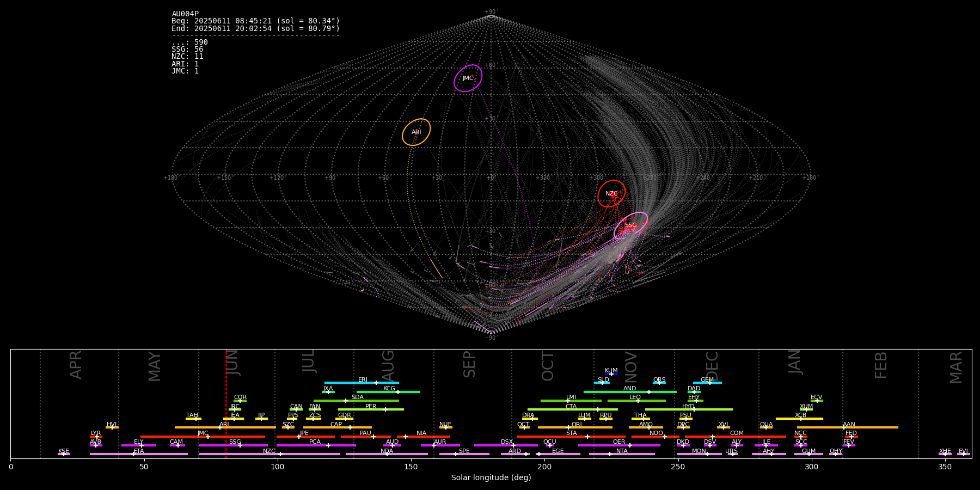Select the Beg: 20250611 08:45:21 line
Screen dimensions: 980x490
[x=255, y=21]
